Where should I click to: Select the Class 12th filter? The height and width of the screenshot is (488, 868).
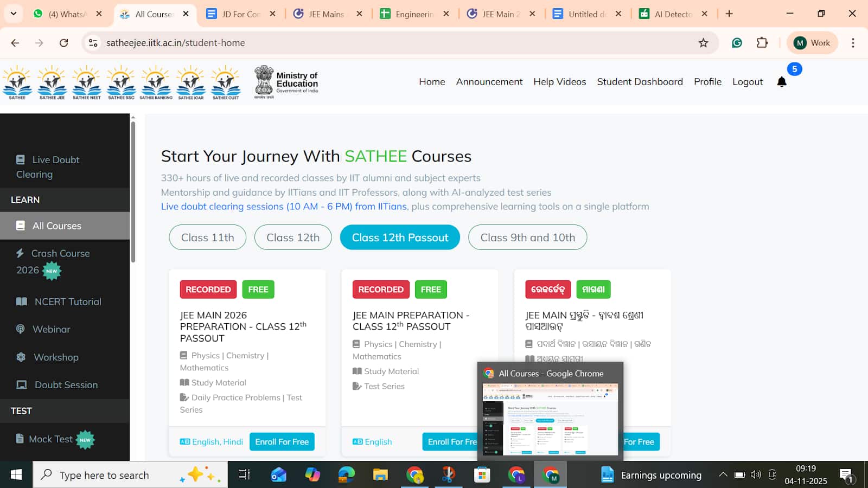click(x=293, y=237)
